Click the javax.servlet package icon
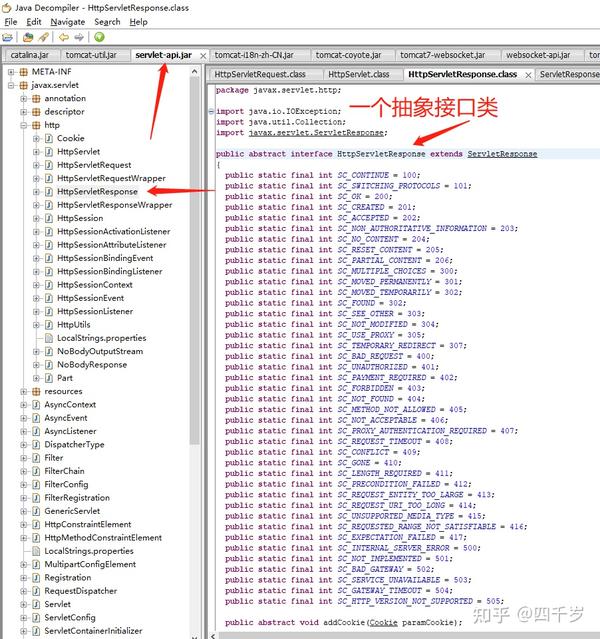Screen dimensions: 600x639 pos(24,86)
